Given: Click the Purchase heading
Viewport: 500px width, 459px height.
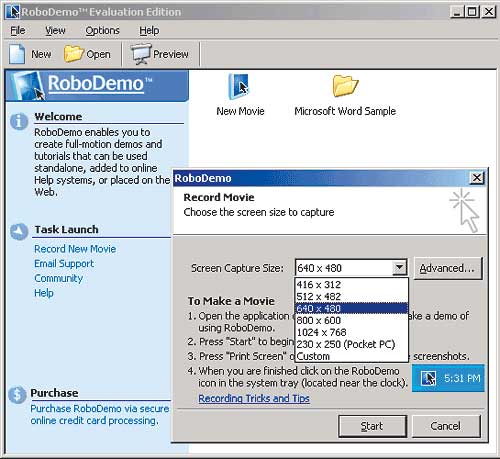Looking at the screenshot, I should (54, 393).
